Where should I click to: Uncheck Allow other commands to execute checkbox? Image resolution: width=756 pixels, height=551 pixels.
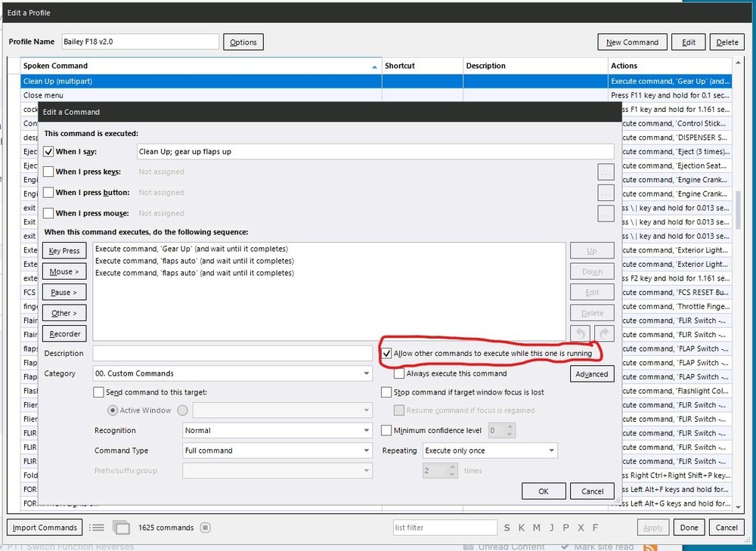coord(386,354)
